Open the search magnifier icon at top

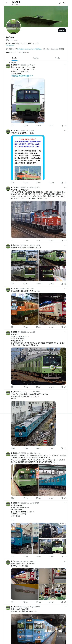tap(64, 3)
